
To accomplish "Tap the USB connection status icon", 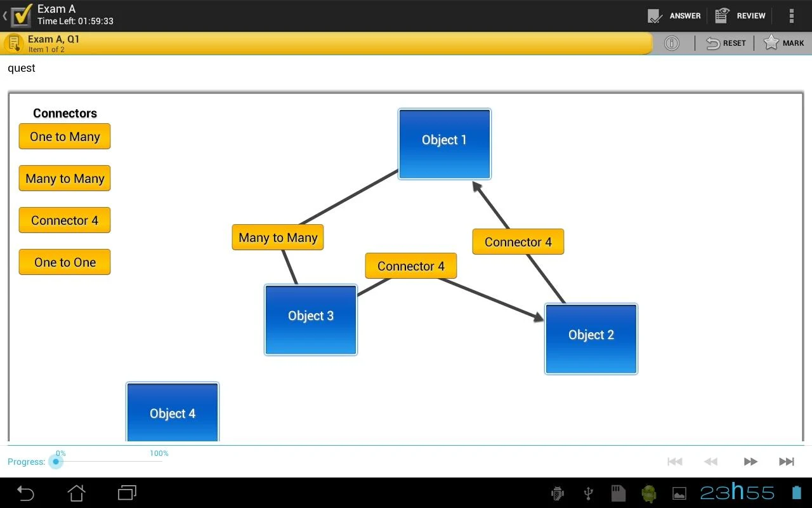I will point(588,493).
